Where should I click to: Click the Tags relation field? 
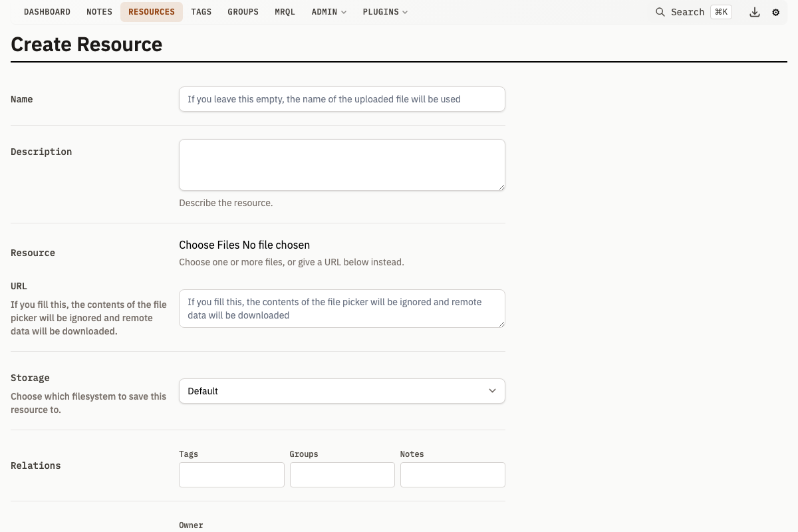tap(231, 475)
